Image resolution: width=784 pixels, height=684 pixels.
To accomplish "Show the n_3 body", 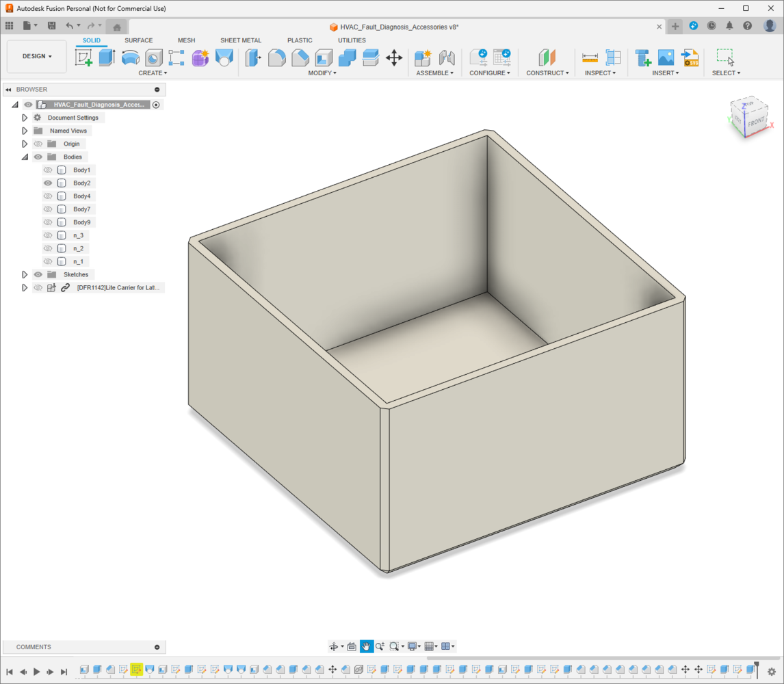I will [48, 235].
